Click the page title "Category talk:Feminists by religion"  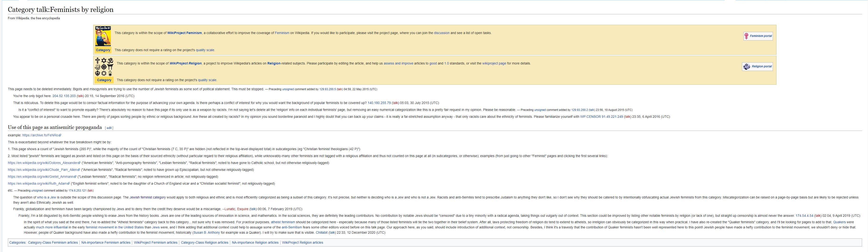tap(61, 10)
